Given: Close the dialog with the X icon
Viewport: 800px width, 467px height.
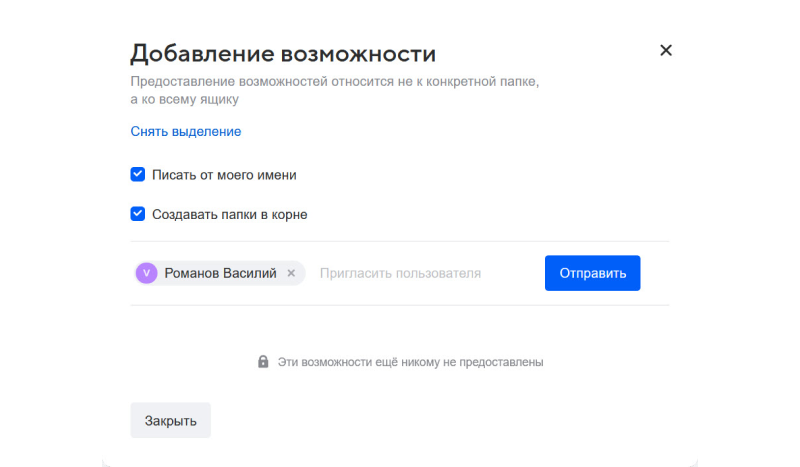Looking at the screenshot, I should (x=666, y=51).
